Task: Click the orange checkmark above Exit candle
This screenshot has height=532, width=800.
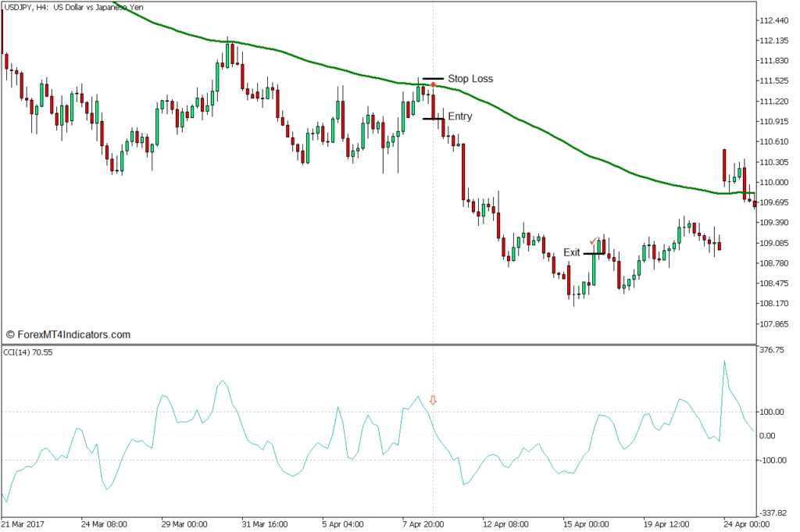Action: (x=594, y=241)
